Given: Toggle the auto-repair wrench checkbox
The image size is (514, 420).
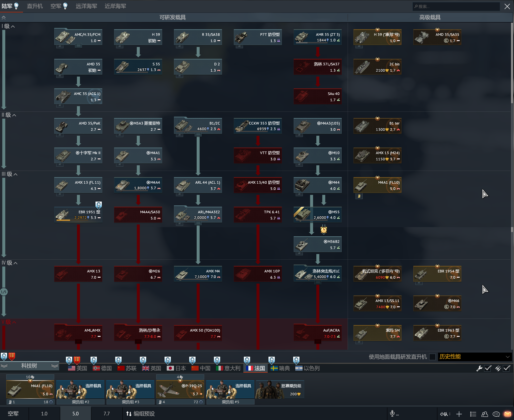Looking at the screenshot, I should [488, 368].
